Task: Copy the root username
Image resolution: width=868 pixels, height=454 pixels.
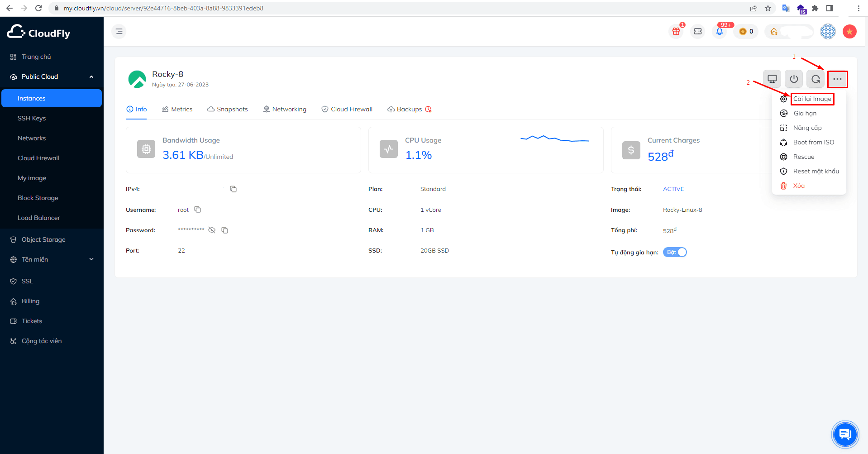Action: (197, 210)
